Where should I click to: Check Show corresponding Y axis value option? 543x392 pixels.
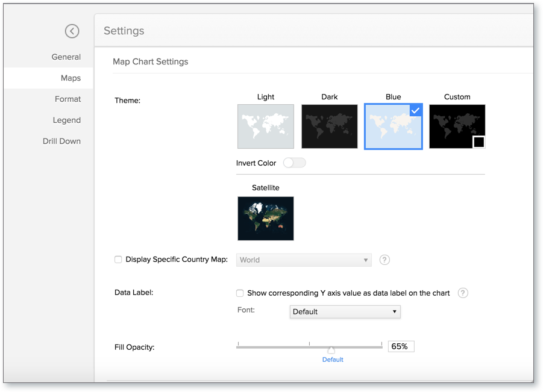pos(240,293)
